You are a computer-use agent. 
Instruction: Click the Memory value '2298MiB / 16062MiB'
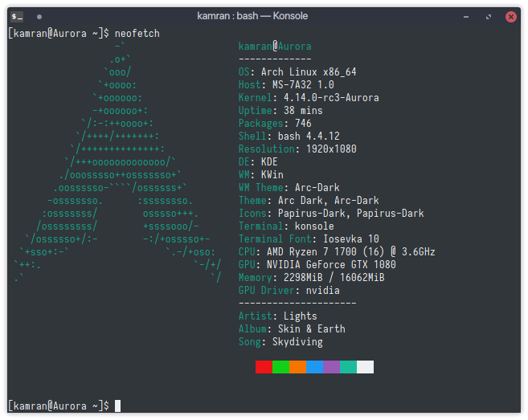point(334,277)
